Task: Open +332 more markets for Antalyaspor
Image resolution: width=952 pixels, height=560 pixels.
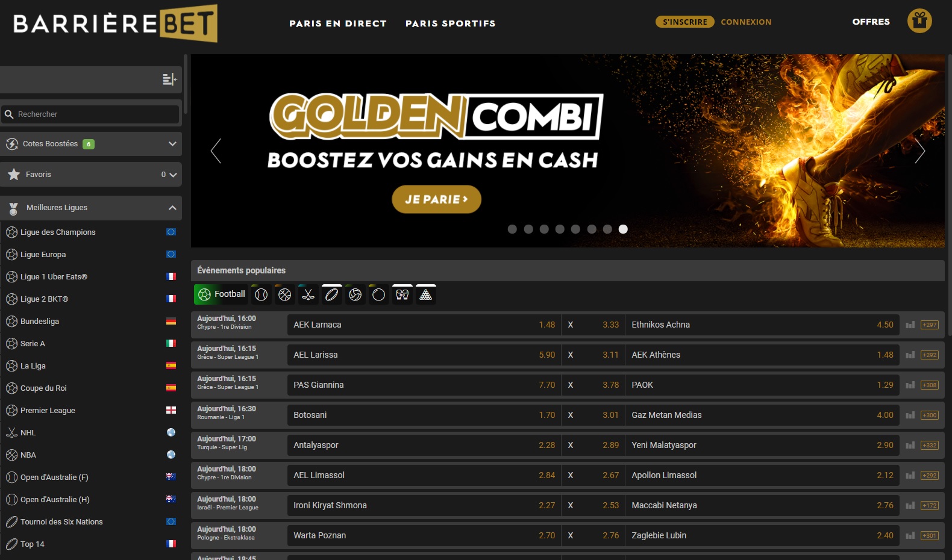Action: coord(930,445)
